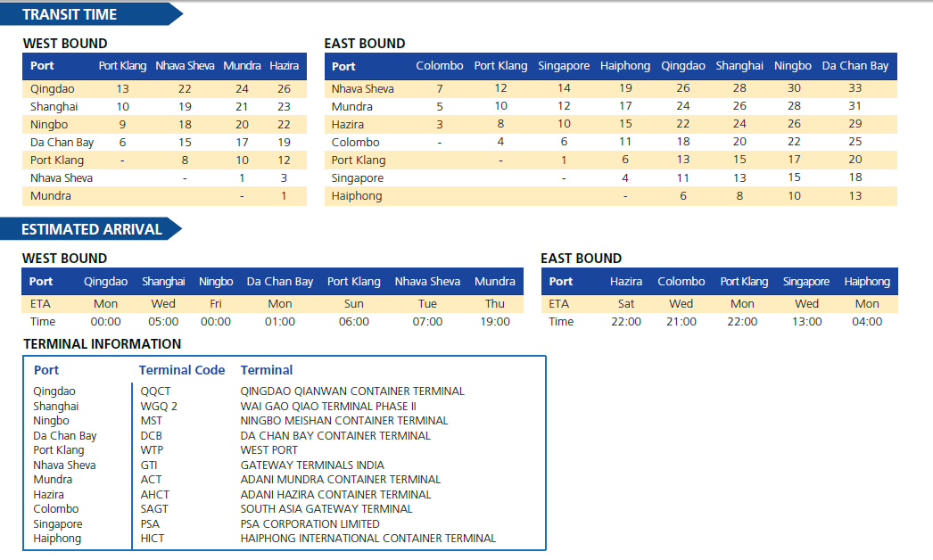This screenshot has width=933, height=560.
Task: Click the 19:00 time under Mundra
Action: coord(495,322)
